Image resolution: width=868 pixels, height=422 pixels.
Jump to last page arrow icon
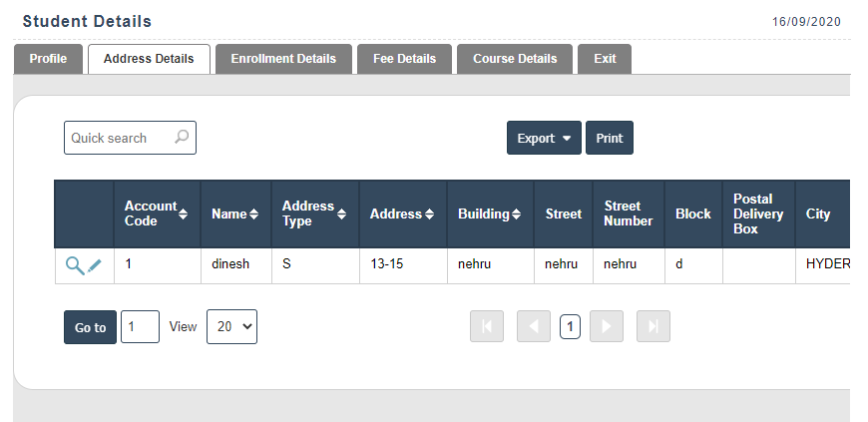(652, 327)
